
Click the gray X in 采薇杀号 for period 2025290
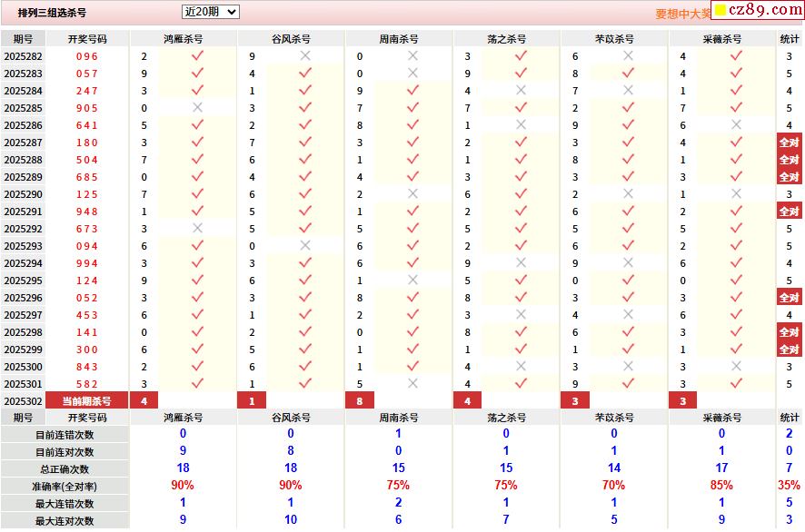(x=736, y=194)
